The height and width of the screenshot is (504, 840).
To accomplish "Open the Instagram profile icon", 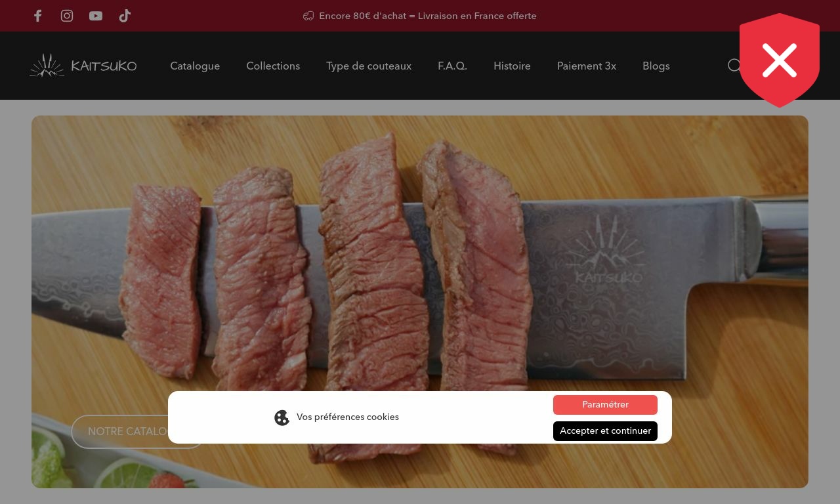I will tap(67, 16).
